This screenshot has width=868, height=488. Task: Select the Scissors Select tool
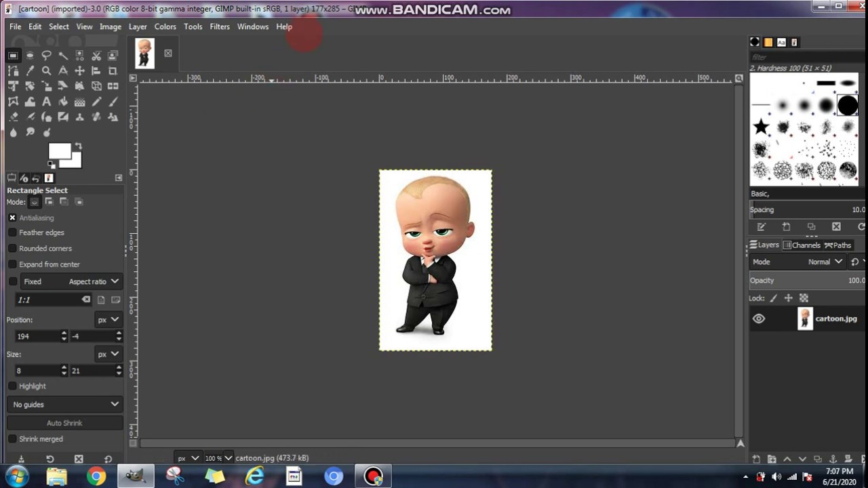[x=96, y=56]
